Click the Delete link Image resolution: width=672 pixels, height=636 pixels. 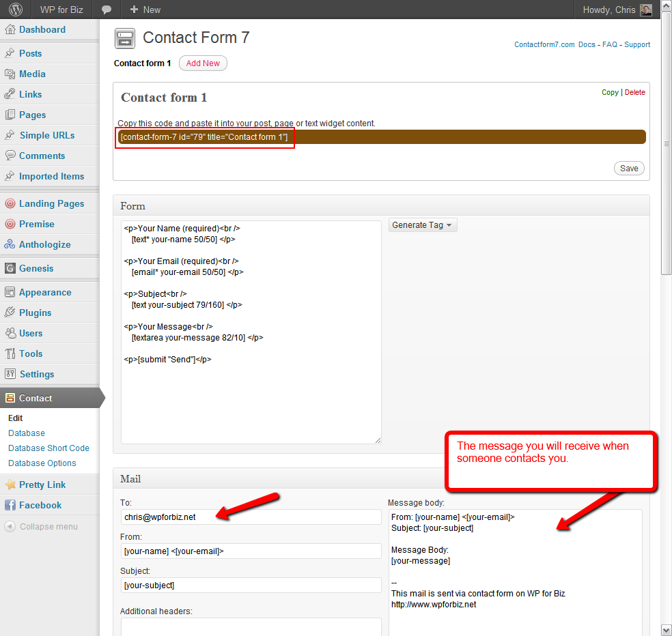634,93
